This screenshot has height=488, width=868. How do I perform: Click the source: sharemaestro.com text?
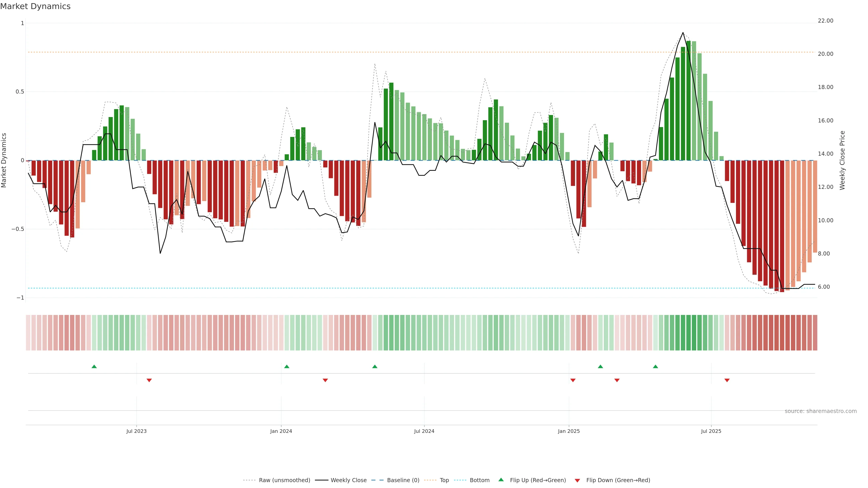pyautogui.click(x=821, y=411)
